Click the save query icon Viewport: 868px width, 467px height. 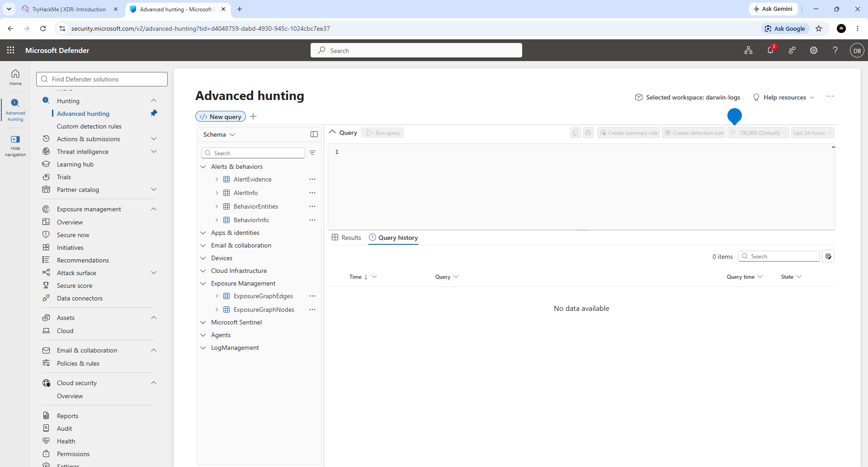tap(588, 133)
